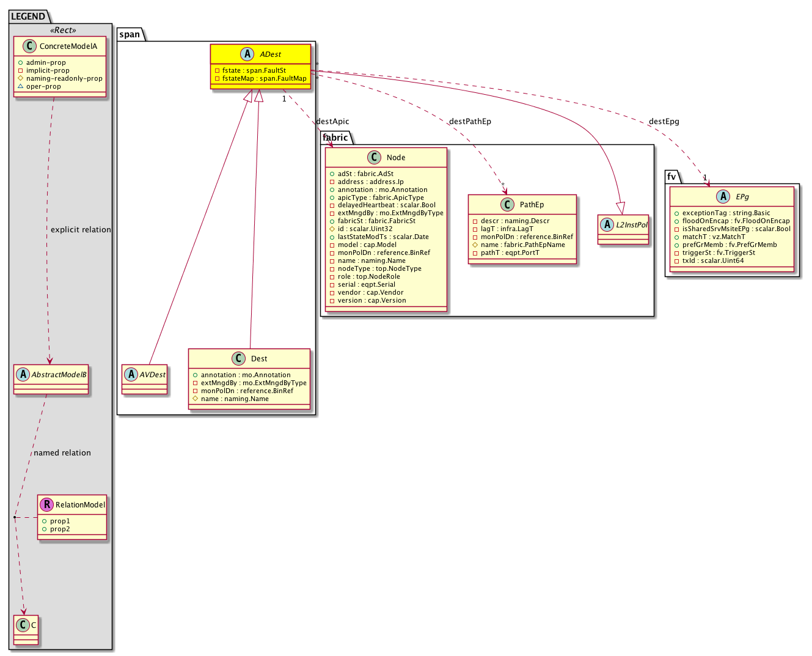Select the AVDest 'A' icon

131,375
